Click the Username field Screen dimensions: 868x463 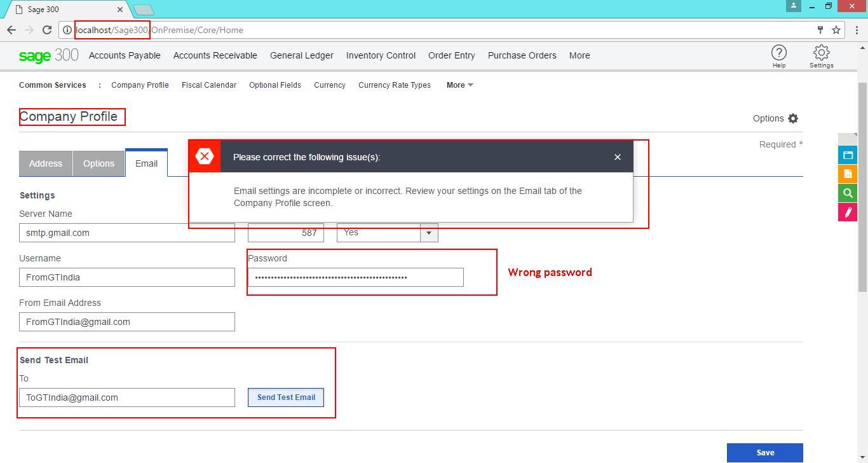(x=127, y=277)
